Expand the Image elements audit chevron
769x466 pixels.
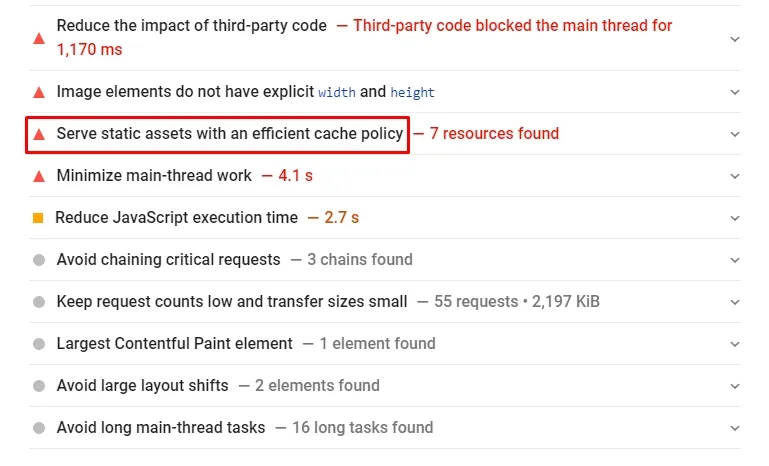[x=735, y=92]
